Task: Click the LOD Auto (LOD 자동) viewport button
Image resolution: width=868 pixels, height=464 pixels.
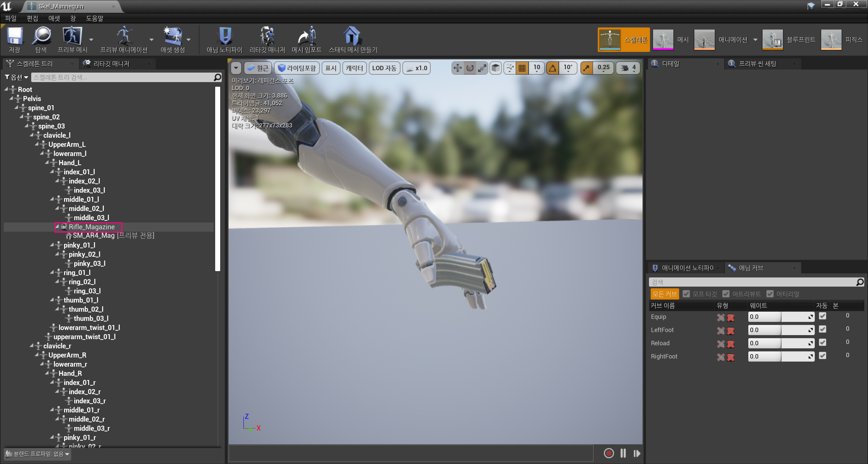Action: click(x=384, y=68)
